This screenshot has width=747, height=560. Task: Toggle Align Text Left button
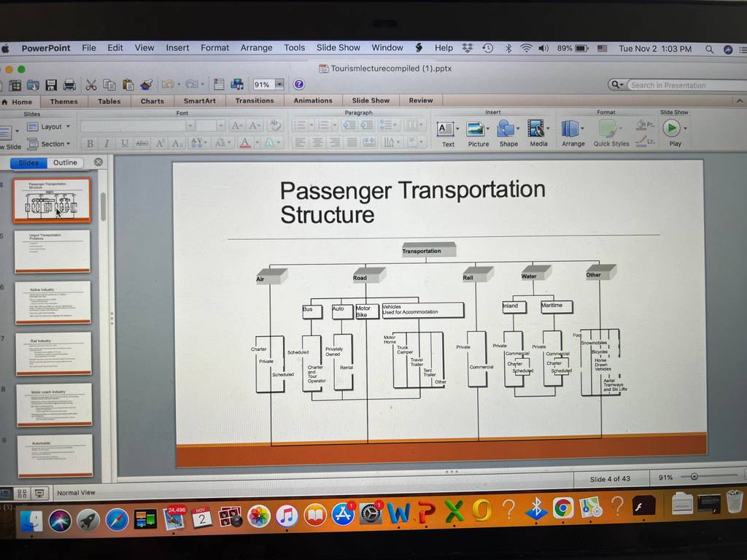[300, 142]
